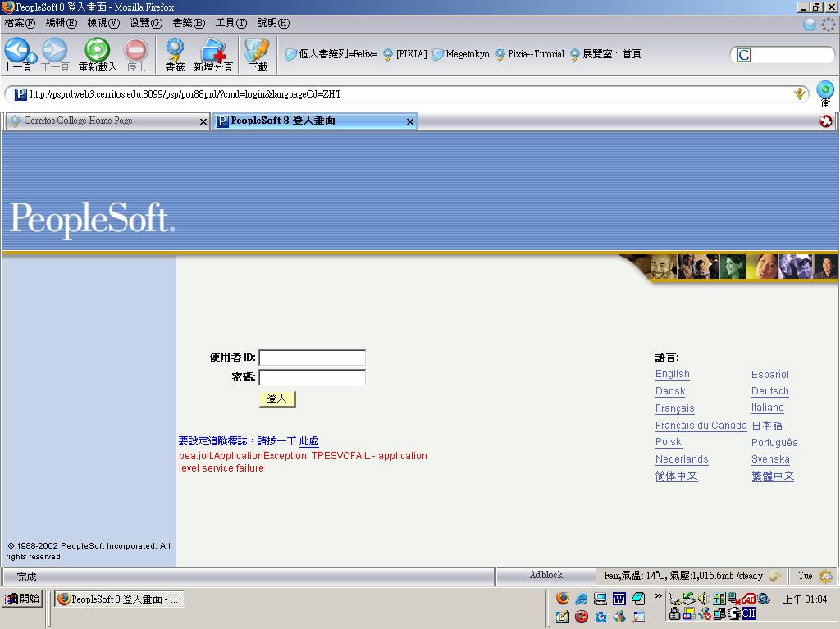
Task: Select the English language link
Action: pos(672,374)
